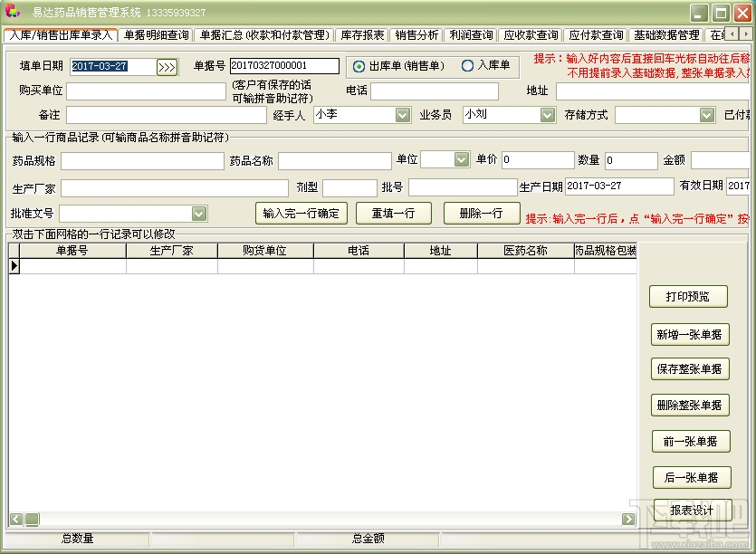Click the 批号 input field
756x554 pixels.
coord(463,187)
